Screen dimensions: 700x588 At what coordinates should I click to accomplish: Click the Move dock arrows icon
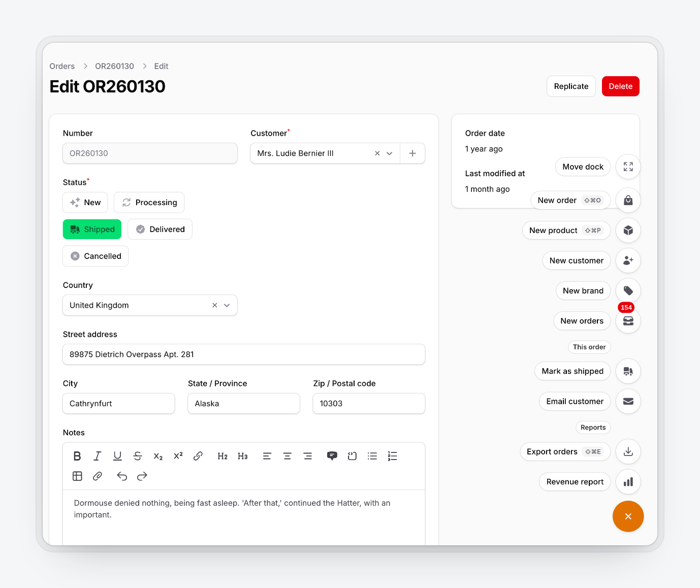pos(628,167)
